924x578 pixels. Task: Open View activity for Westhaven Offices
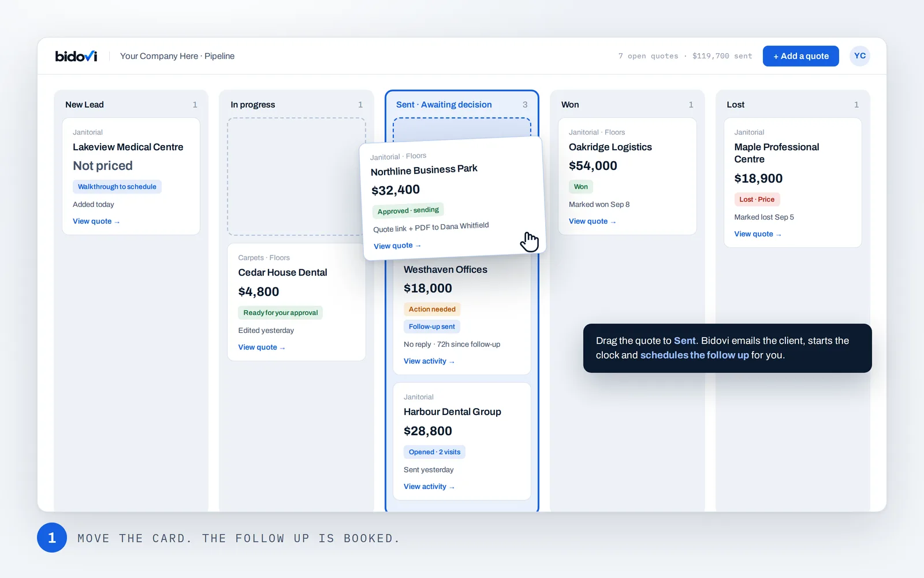[x=429, y=361]
